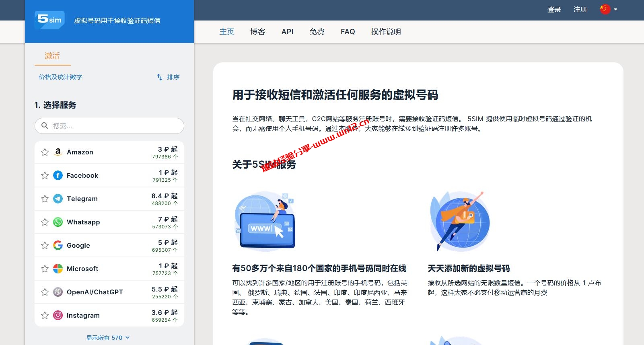Open the 主页 nav tab
The height and width of the screenshot is (345, 644).
tap(227, 31)
